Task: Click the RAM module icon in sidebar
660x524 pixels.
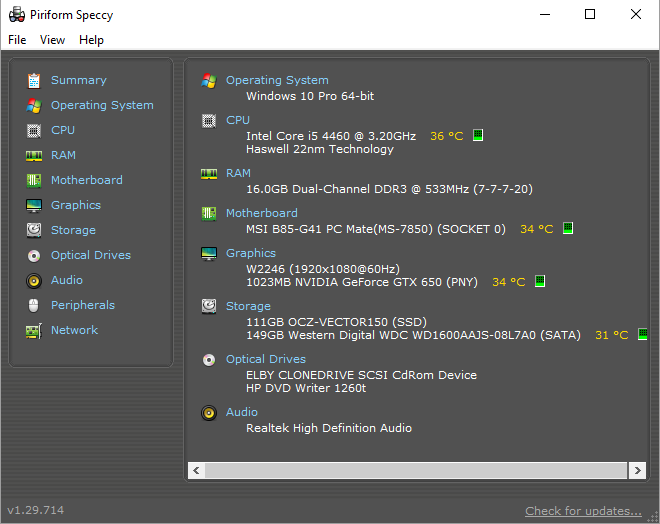Action: pyautogui.click(x=34, y=156)
